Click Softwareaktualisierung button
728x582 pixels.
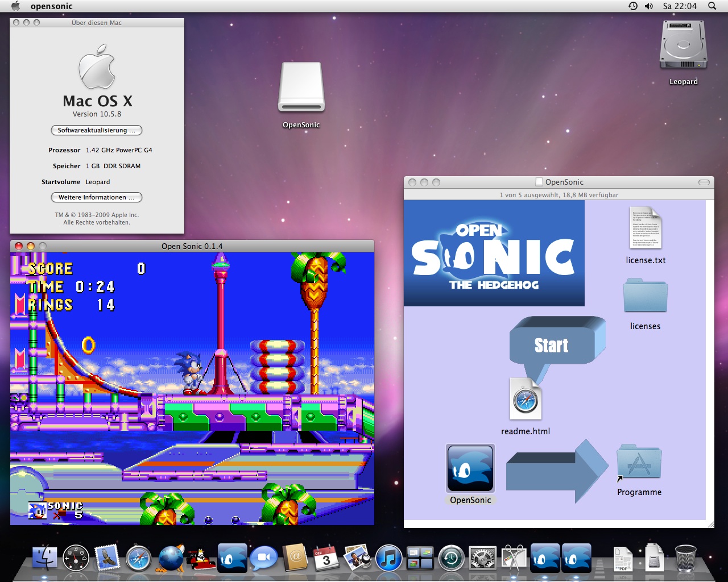point(97,130)
